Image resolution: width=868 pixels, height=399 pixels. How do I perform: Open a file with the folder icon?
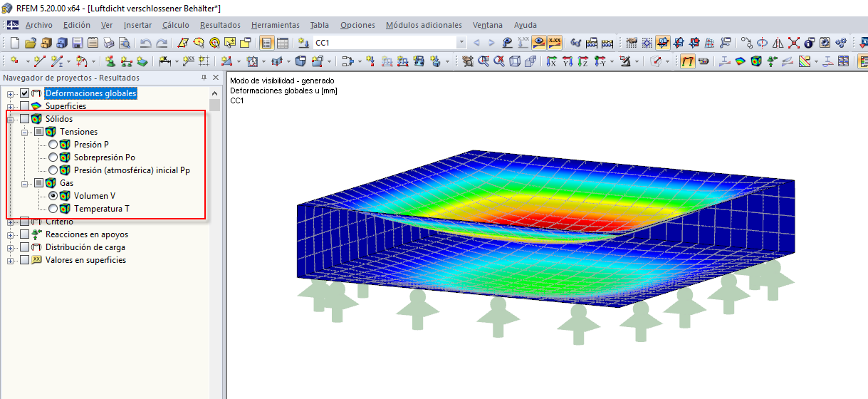click(31, 43)
